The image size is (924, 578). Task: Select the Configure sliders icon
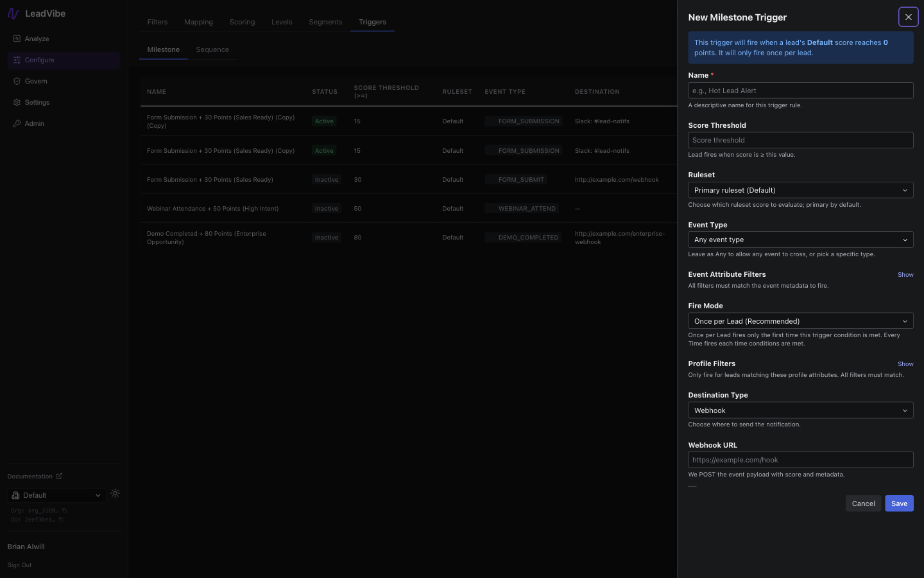tap(17, 60)
